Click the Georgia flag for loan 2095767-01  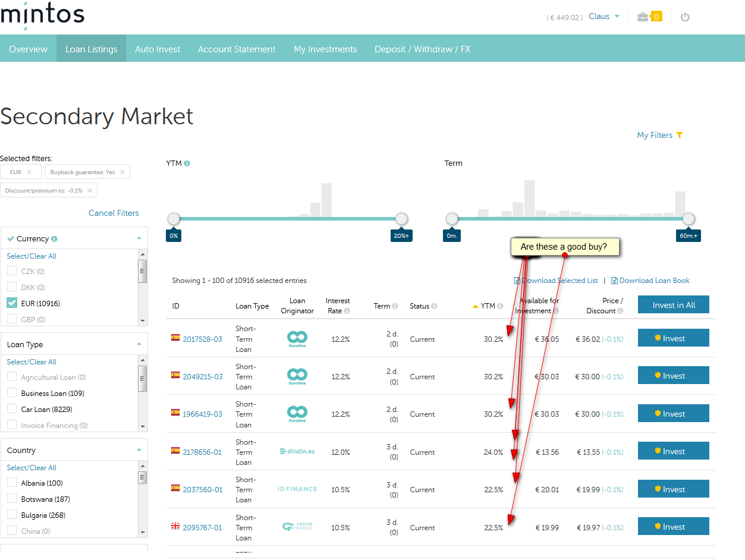pyautogui.click(x=175, y=526)
